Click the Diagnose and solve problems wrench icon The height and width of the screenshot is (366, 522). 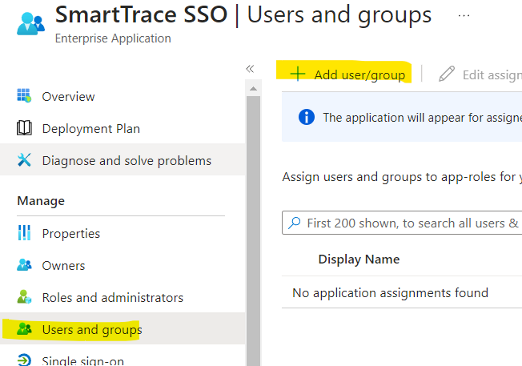tap(24, 160)
